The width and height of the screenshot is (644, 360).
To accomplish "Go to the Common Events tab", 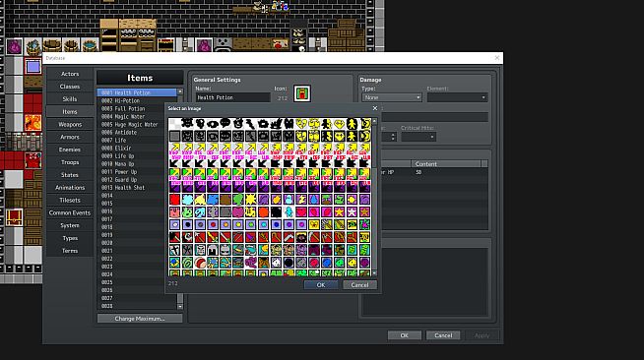I will pos(70,212).
